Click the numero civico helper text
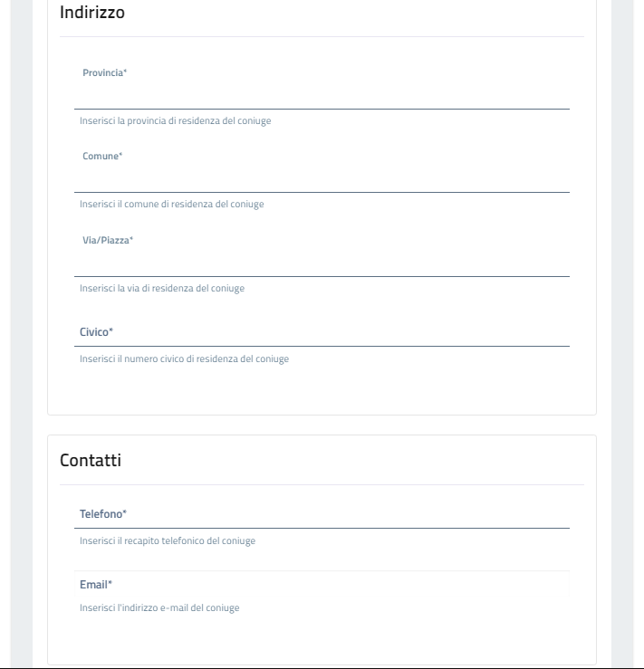Viewport: 644px width, 669px height. point(184,359)
